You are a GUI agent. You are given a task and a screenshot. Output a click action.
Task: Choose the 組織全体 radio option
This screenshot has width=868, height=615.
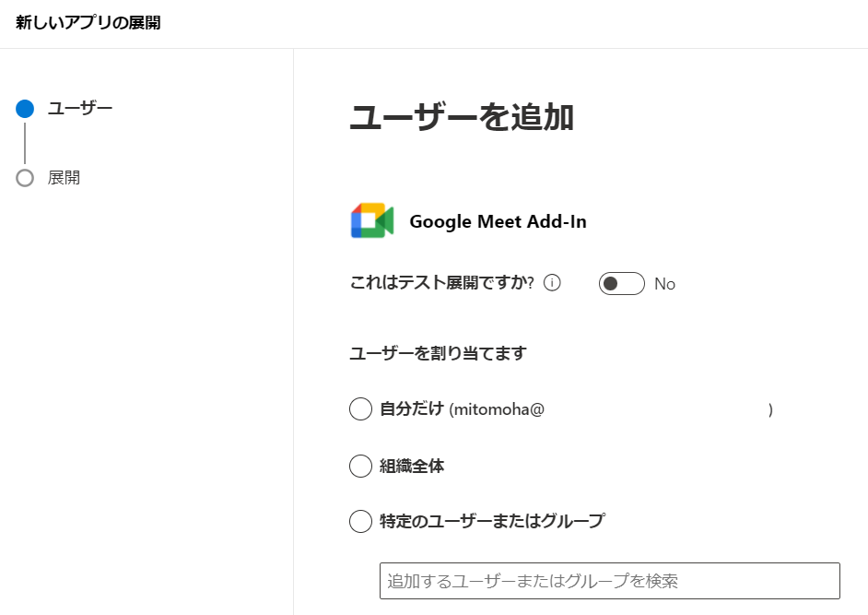tap(360, 466)
